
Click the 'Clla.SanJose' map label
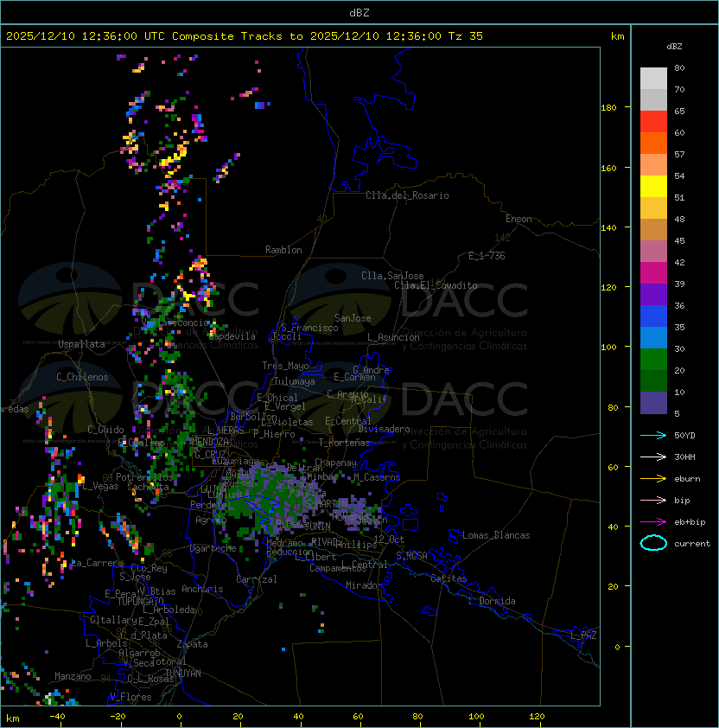click(392, 276)
